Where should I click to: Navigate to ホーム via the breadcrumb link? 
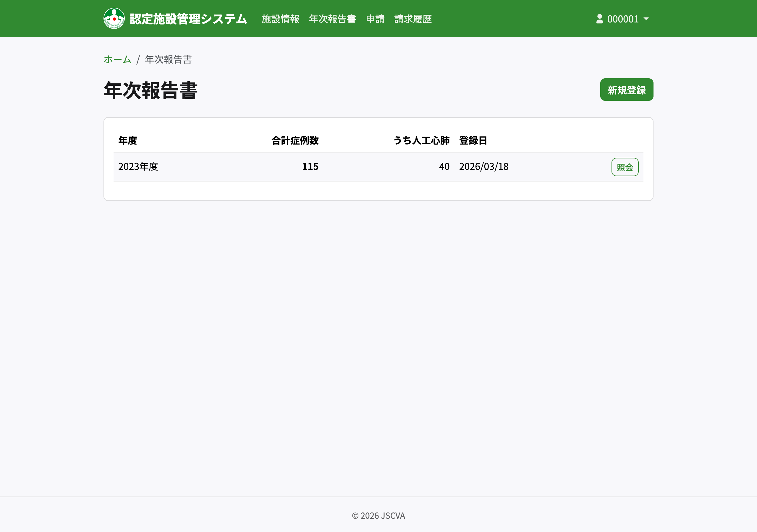click(117, 60)
